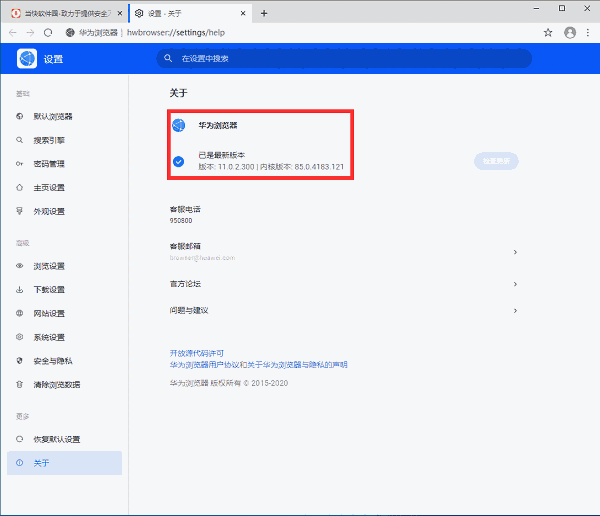600x516 pixels.
Task: Click the trash icon beside 清除浏览数据
Action: 20,384
